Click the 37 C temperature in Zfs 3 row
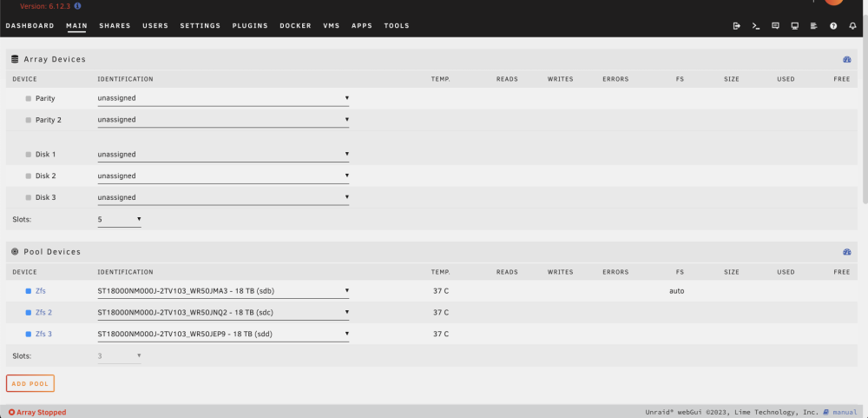The height and width of the screenshot is (418, 868). [x=441, y=334]
